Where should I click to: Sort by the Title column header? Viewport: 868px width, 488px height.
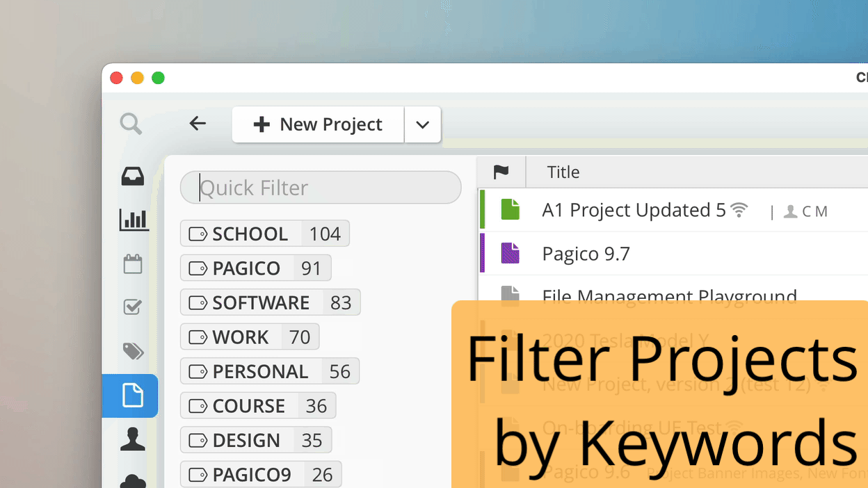click(x=563, y=172)
